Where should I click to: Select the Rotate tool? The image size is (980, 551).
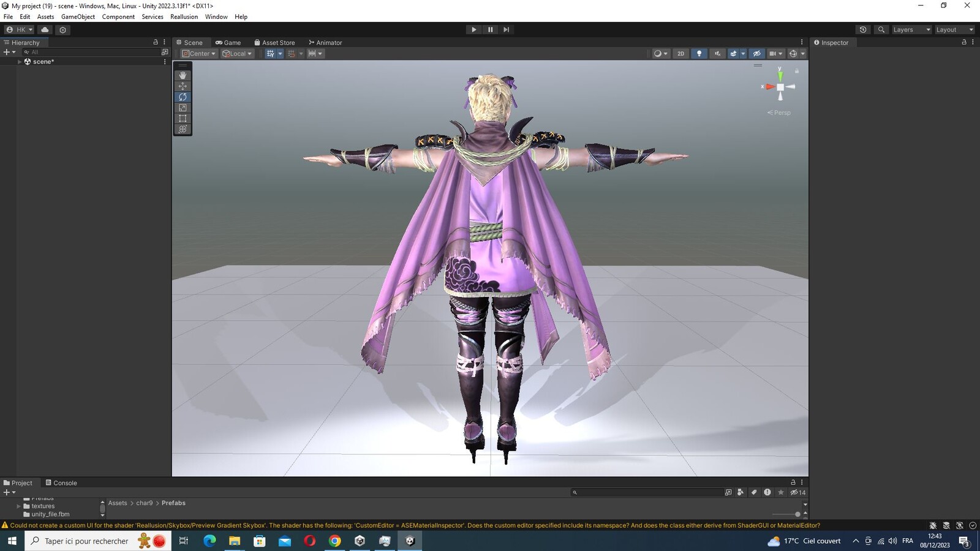pos(183,97)
